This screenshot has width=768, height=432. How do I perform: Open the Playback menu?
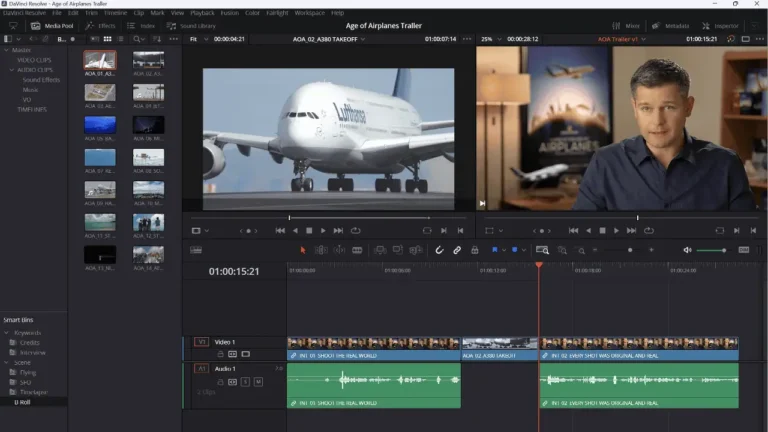click(202, 13)
